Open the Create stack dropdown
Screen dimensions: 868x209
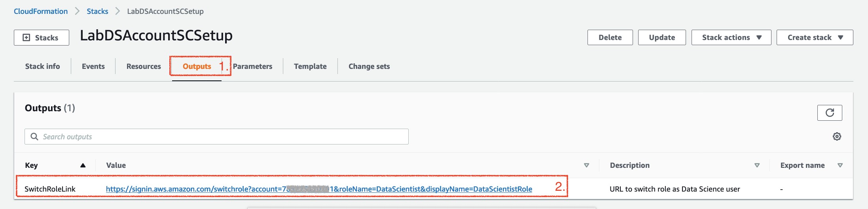(x=815, y=38)
